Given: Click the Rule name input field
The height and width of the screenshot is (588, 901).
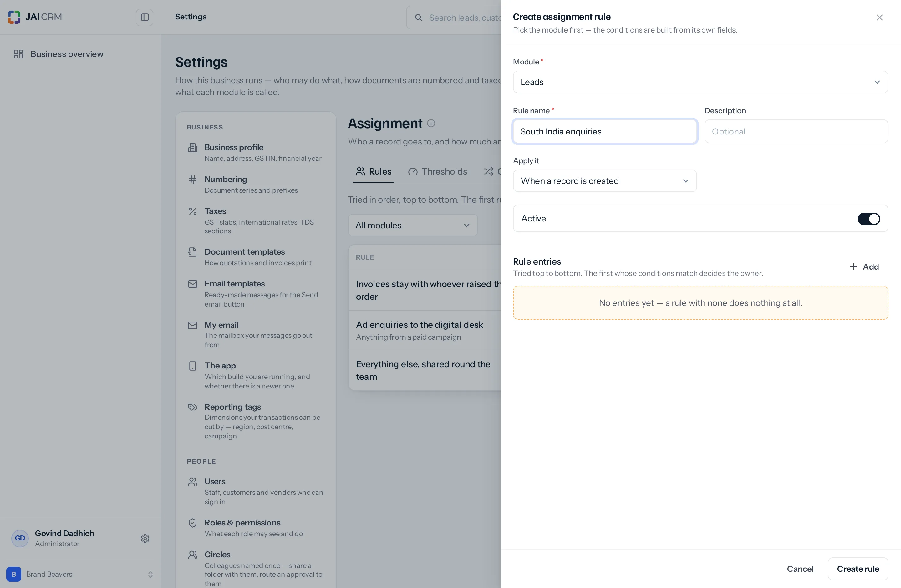Looking at the screenshot, I should [605, 131].
